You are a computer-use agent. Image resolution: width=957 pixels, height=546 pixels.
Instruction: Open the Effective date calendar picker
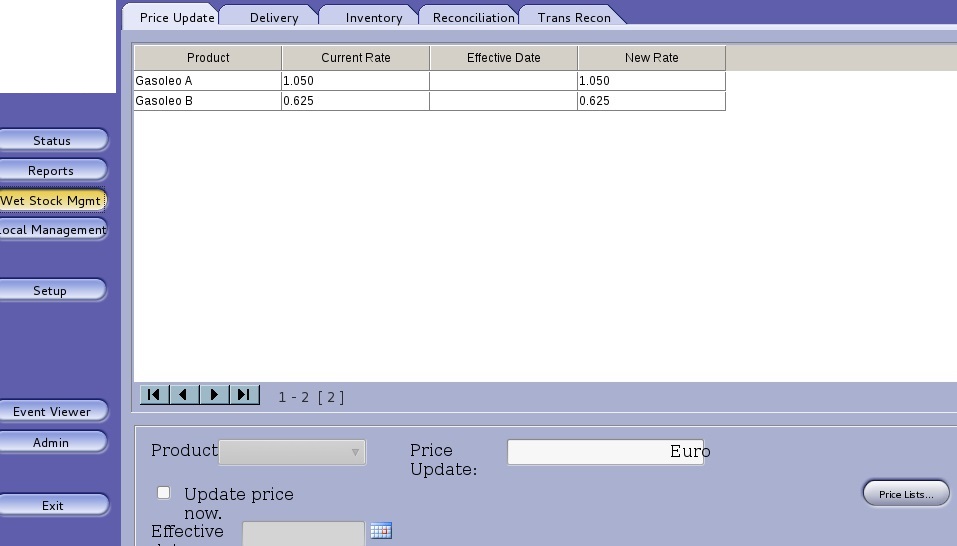pyautogui.click(x=380, y=531)
